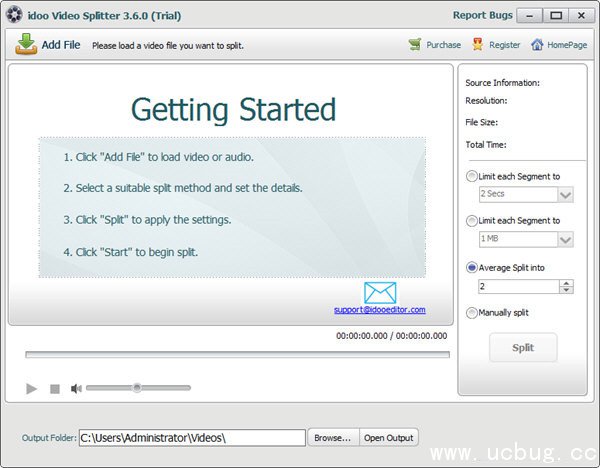This screenshot has width=600, height=468.
Task: Stop playback with the square stop icon
Action: 55,388
